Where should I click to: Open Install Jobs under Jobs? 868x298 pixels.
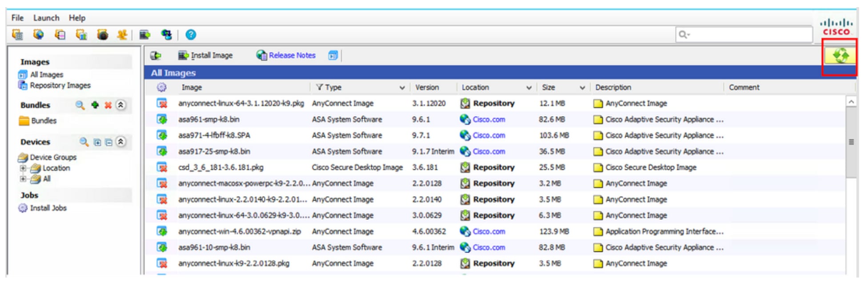[x=48, y=208]
